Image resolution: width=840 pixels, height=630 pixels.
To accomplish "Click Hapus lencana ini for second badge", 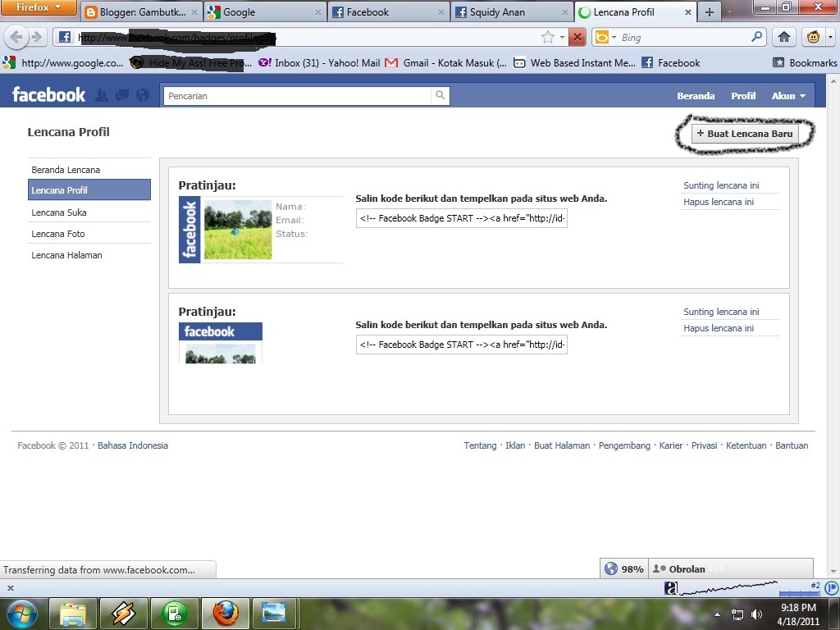I will (x=719, y=328).
